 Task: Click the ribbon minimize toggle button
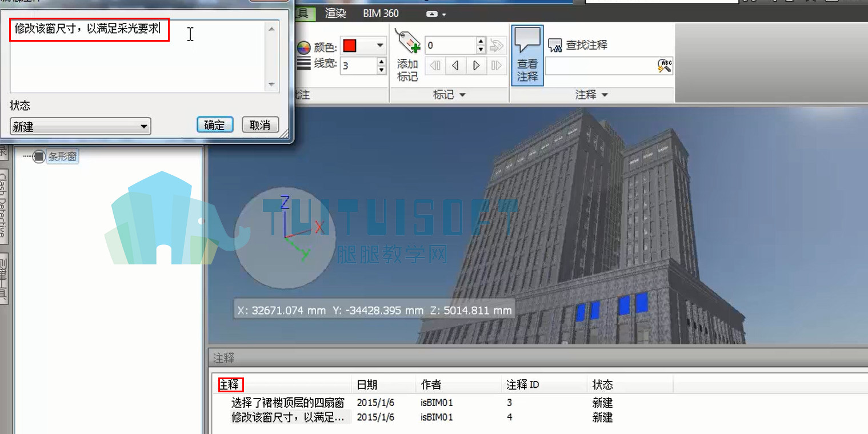432,14
